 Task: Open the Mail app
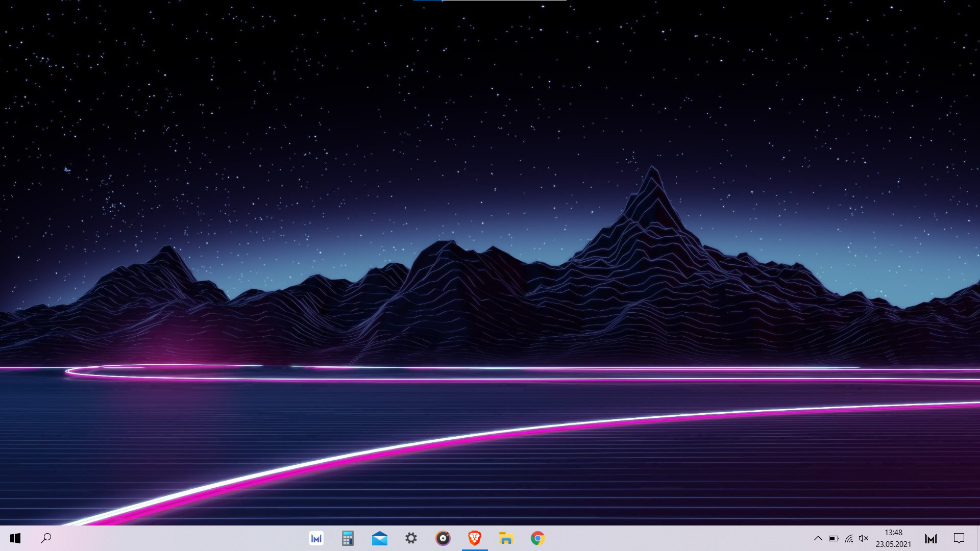pos(379,538)
